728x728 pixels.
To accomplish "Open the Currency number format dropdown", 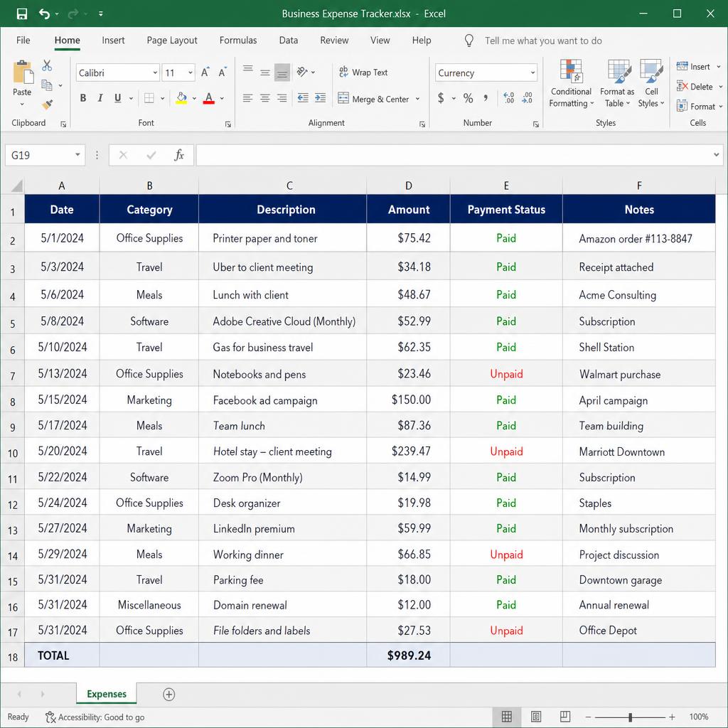I will (532, 73).
